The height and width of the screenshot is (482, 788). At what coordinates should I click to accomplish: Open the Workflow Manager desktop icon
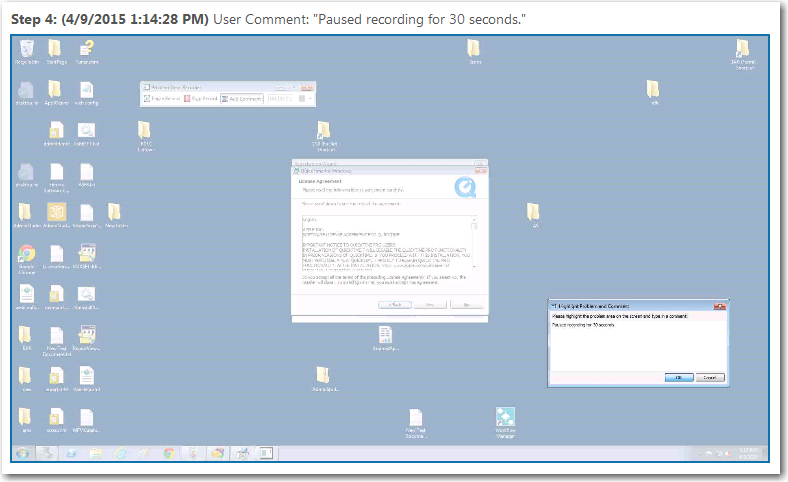click(x=505, y=419)
